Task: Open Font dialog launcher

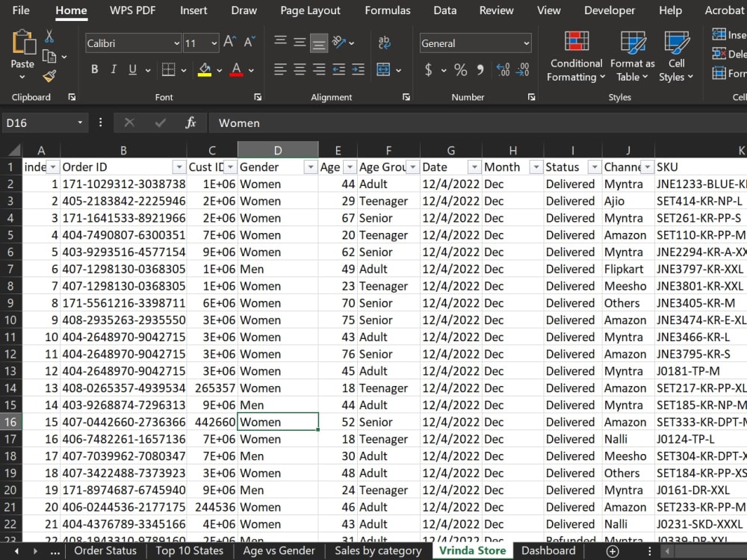Action: (258, 97)
